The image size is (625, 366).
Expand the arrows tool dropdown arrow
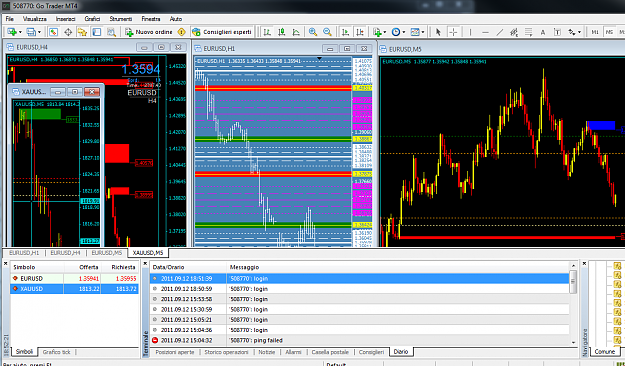tap(579, 32)
